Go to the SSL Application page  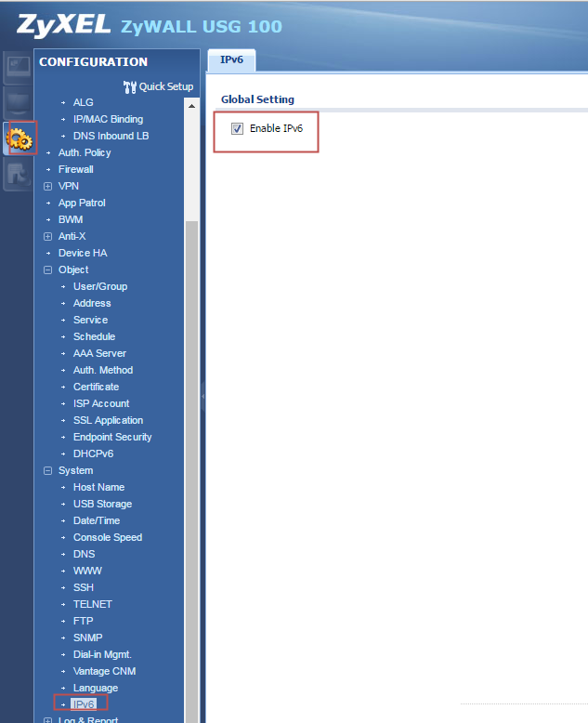pos(108,420)
